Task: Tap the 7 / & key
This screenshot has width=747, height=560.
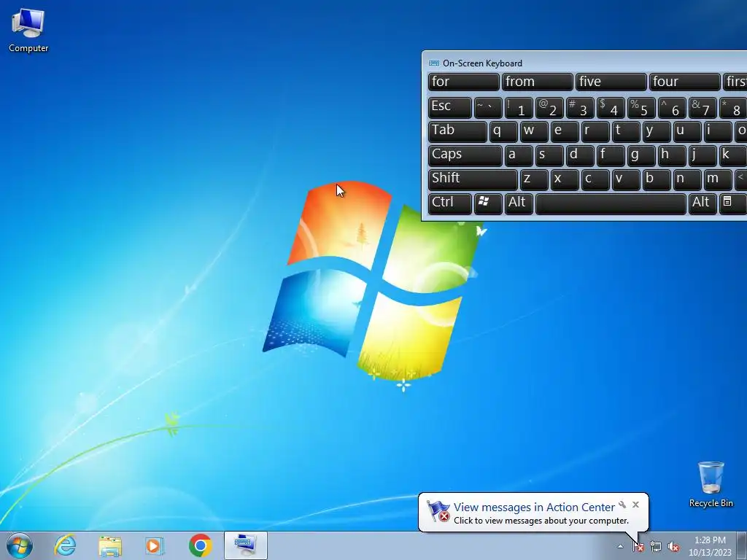Action: point(703,108)
